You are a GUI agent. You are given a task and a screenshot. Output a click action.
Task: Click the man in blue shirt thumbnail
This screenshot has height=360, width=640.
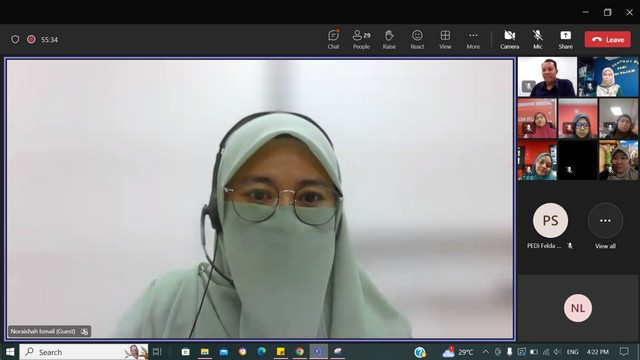coord(547,77)
